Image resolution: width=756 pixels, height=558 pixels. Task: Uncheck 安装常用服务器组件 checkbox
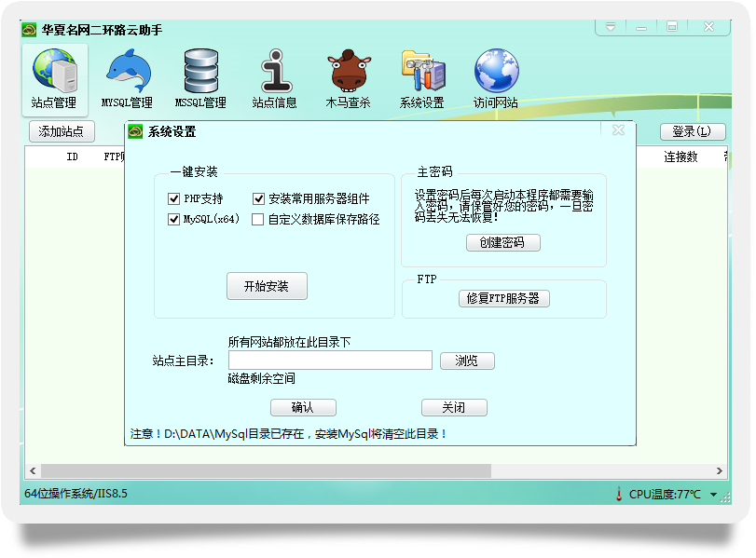tap(258, 198)
